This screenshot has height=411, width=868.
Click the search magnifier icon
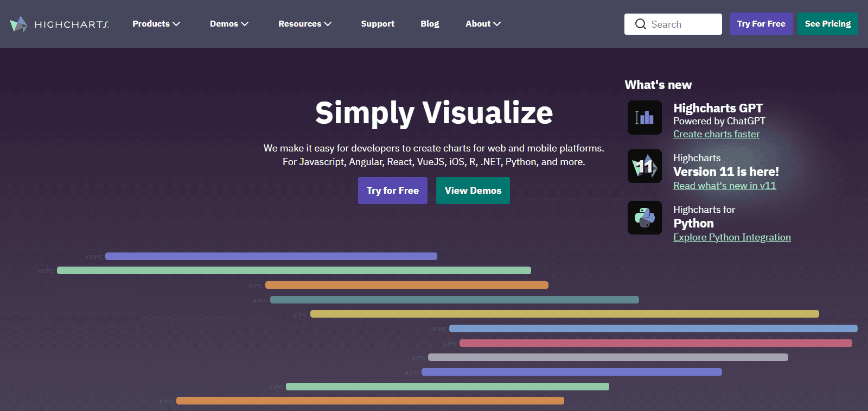point(640,24)
